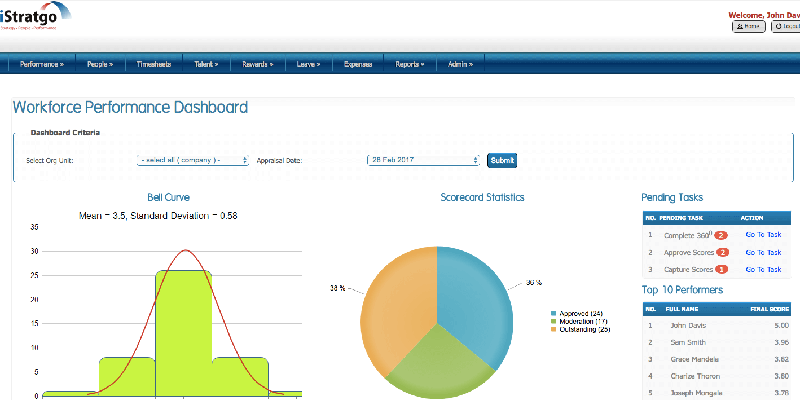This screenshot has width=800, height=400.
Task: Click the red badge on Approve Scores
Action: [x=721, y=252]
